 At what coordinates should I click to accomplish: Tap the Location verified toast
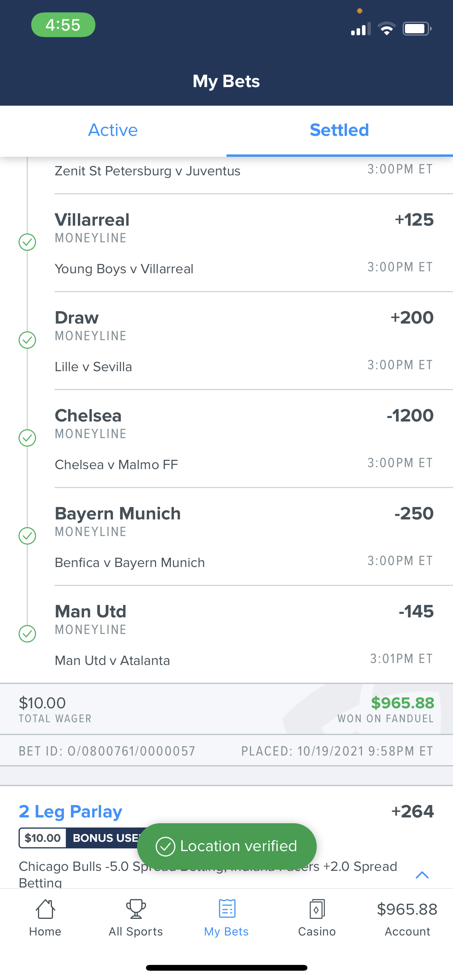click(227, 846)
